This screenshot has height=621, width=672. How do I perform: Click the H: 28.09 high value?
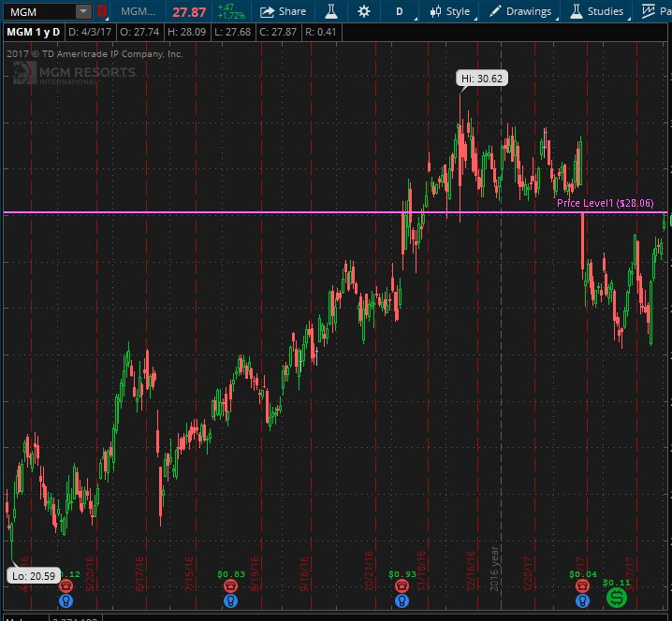point(186,32)
